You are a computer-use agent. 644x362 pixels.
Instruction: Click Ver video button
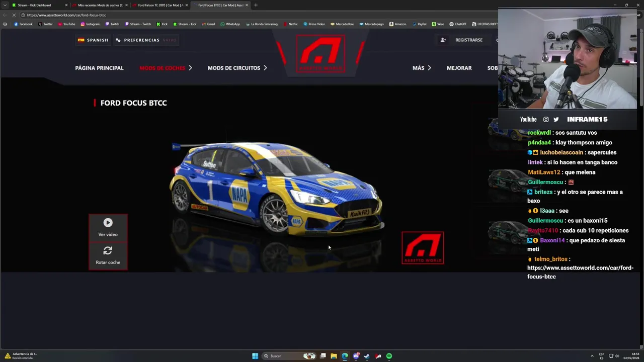[108, 228]
